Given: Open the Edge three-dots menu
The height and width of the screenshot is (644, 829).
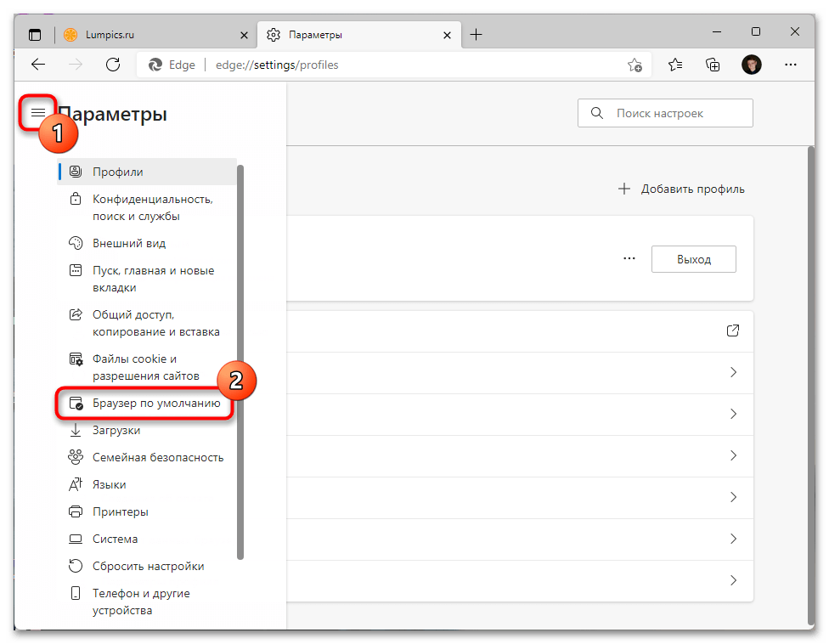Looking at the screenshot, I should pyautogui.click(x=790, y=65).
